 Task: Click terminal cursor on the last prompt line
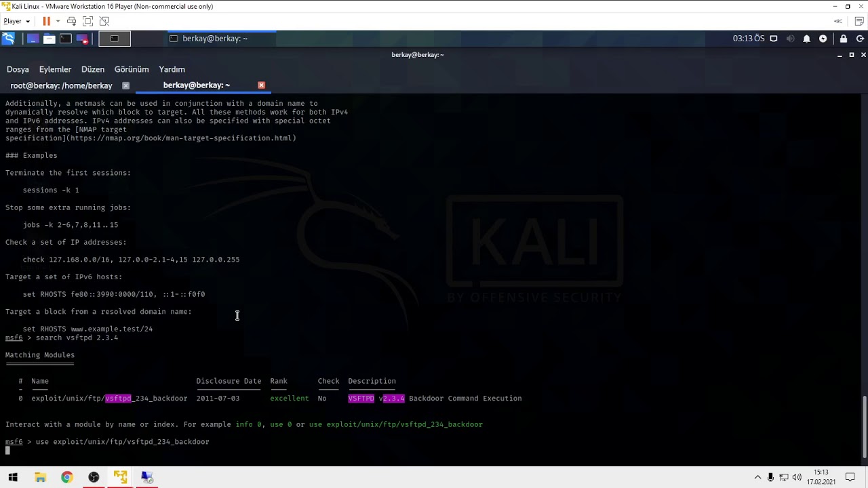[7, 451]
